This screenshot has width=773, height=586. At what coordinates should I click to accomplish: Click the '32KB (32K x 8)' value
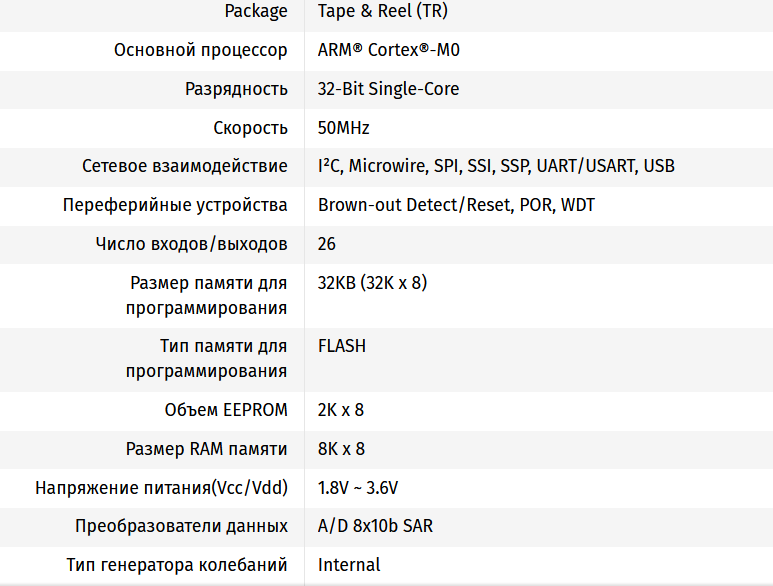(372, 283)
